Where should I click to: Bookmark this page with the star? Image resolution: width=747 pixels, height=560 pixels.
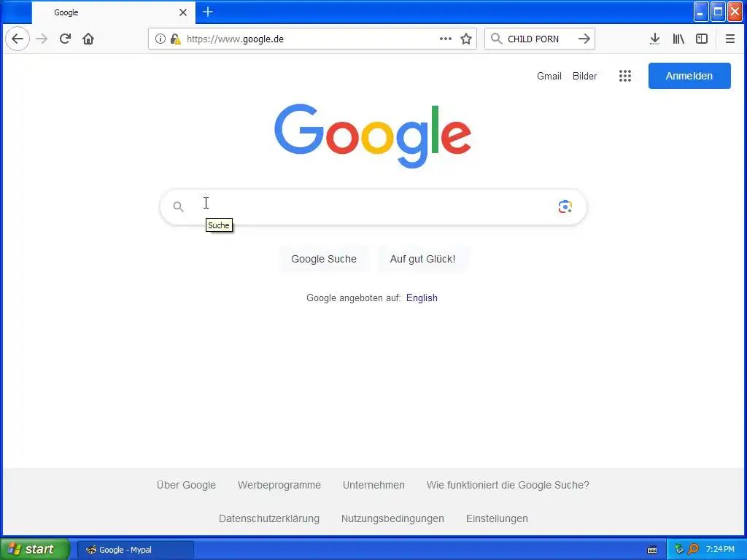466,39
